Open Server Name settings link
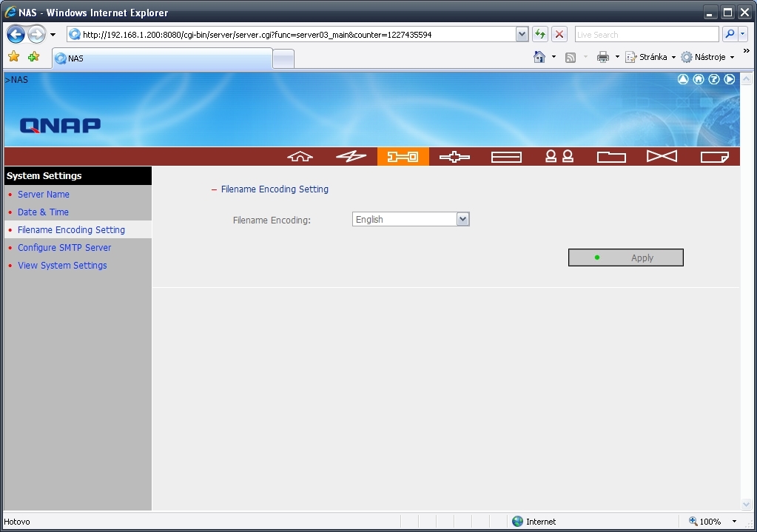The image size is (757, 532). point(44,194)
